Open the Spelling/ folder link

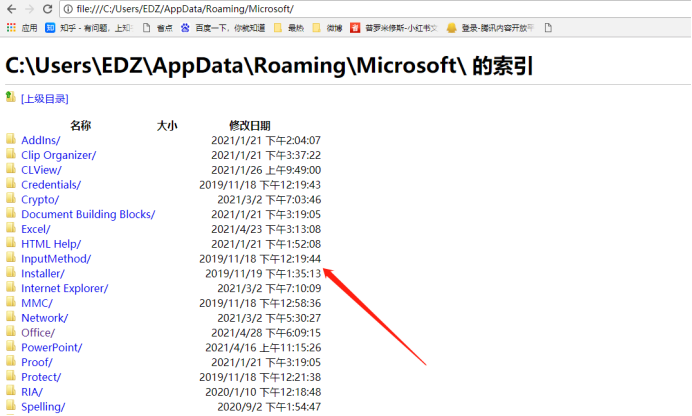click(43, 407)
